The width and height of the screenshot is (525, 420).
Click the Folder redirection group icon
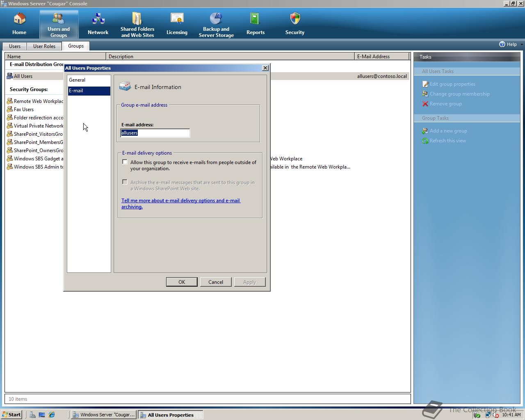click(x=10, y=117)
